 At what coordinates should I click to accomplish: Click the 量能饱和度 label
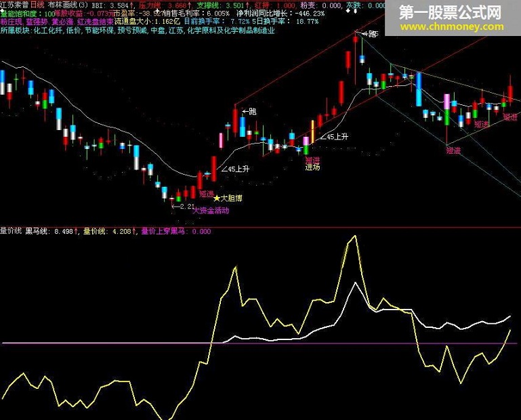[x=18, y=14]
